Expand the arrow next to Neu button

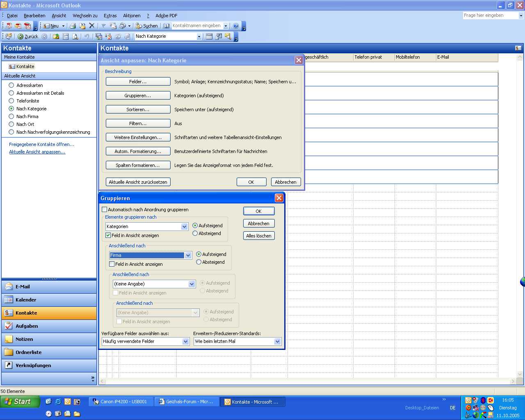[63, 26]
